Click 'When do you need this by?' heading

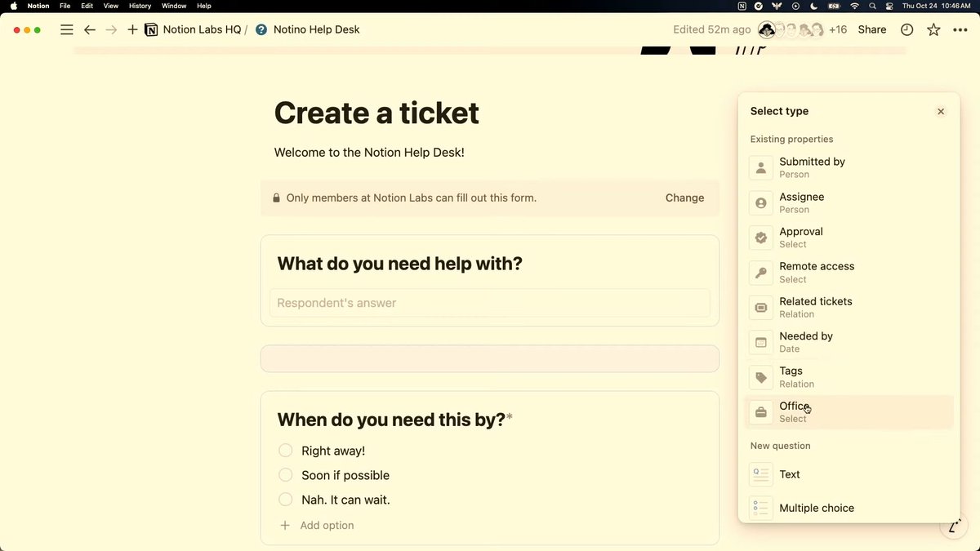[391, 420]
